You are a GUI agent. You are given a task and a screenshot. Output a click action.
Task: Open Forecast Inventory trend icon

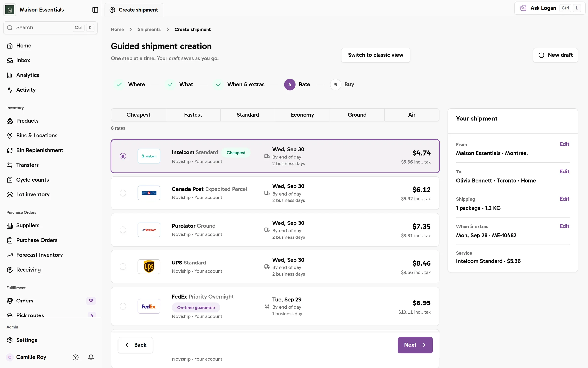click(x=10, y=255)
